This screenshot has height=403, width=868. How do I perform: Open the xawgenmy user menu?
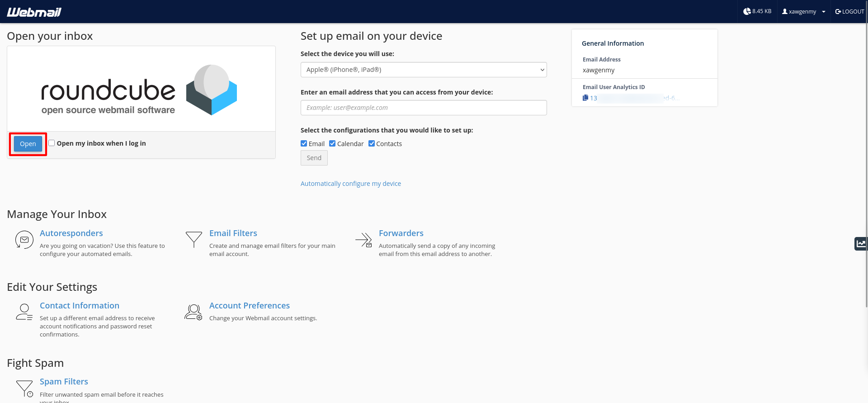click(x=804, y=12)
